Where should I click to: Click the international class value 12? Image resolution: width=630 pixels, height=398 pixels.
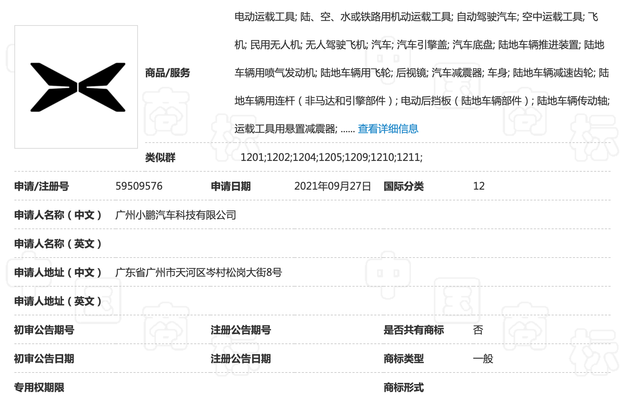[x=479, y=186]
